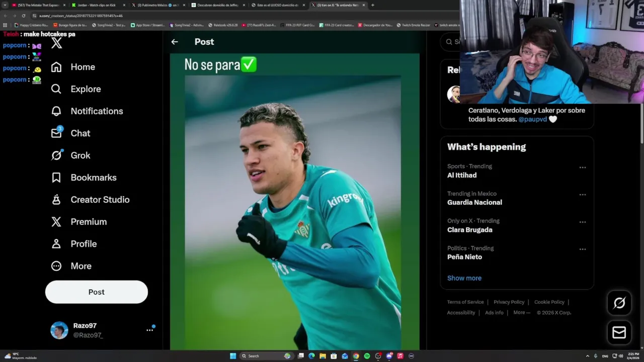Click the browser address bar URL
Viewport: 644px width, 362px height.
80,16
